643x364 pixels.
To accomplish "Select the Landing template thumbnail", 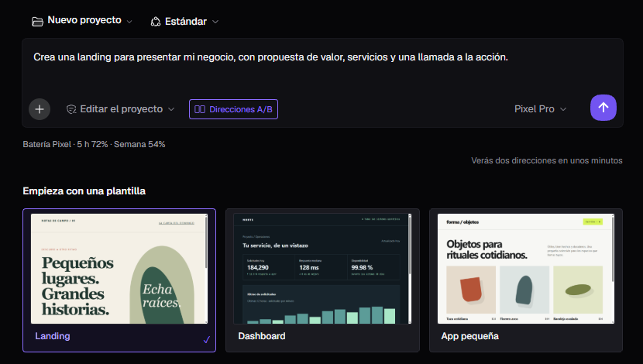I will (x=119, y=269).
